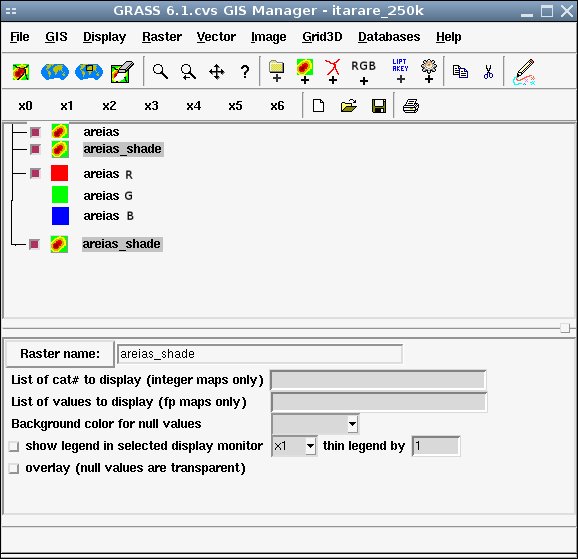Click the display active layers icon
578x559 pixels.
click(x=21, y=72)
